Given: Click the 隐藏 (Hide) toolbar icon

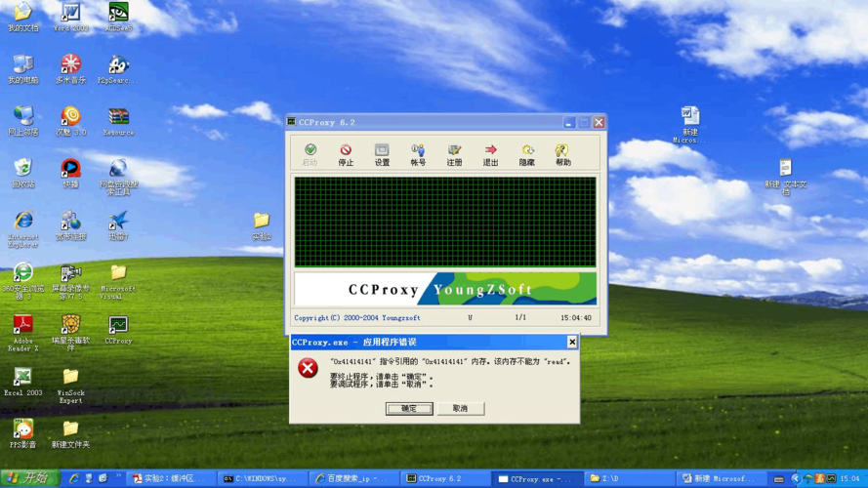Looking at the screenshot, I should pos(526,154).
